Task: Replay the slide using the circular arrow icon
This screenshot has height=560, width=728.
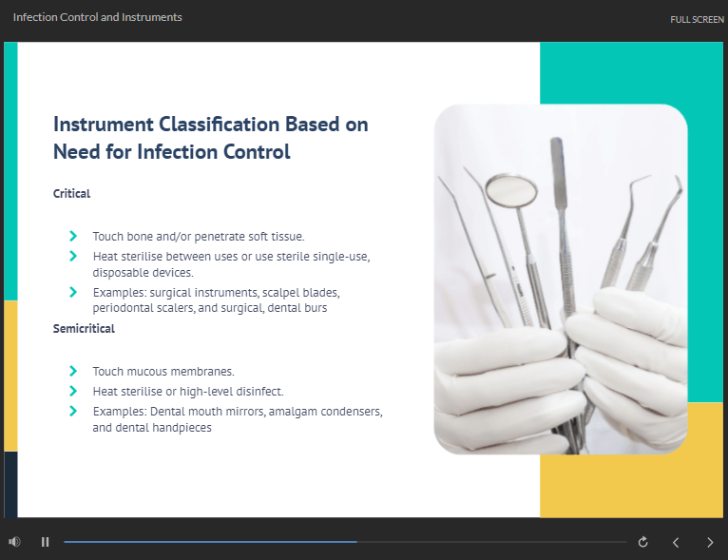Action: [643, 542]
